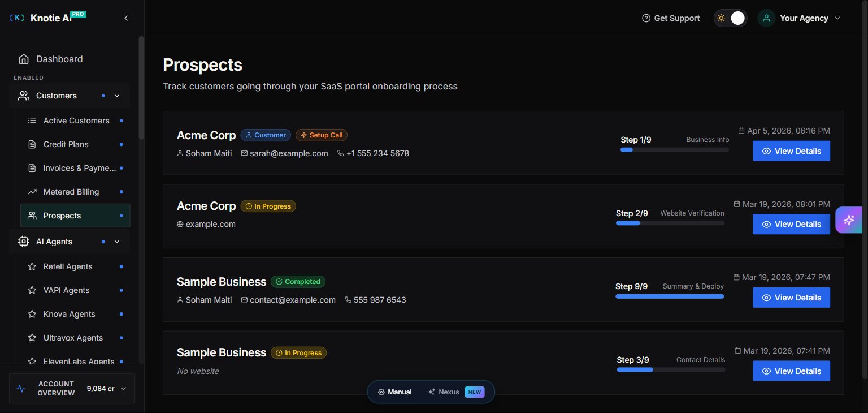868x413 pixels.
Task: Click the star icon beside Ultravox Agents
Action: 32,338
